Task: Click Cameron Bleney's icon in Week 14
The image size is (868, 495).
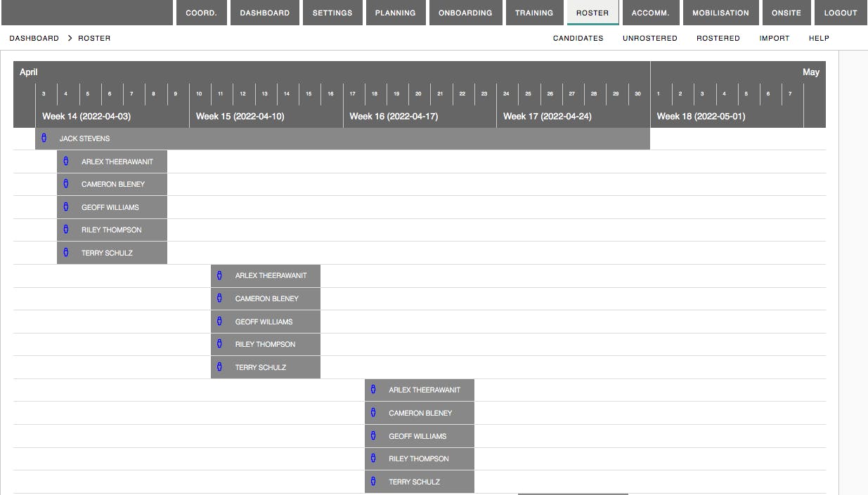Action: click(x=65, y=184)
